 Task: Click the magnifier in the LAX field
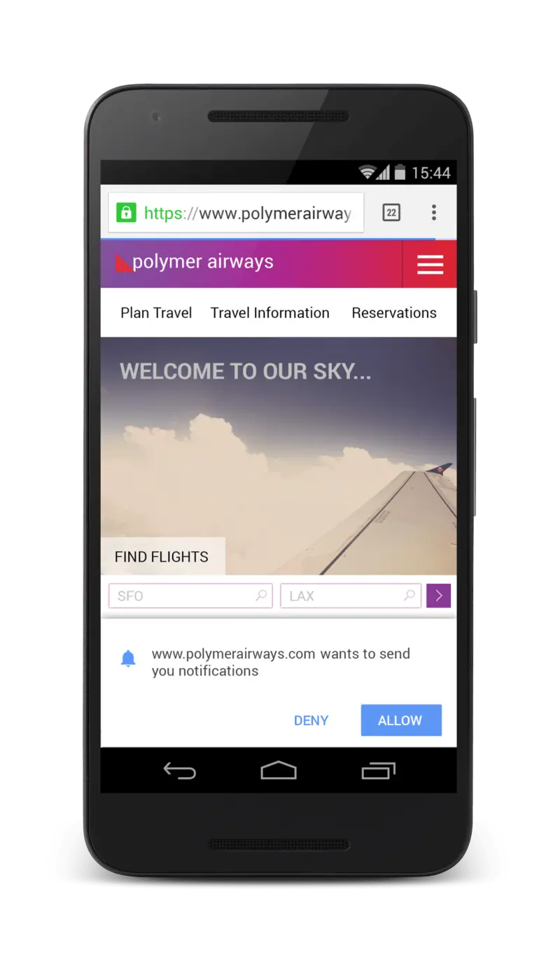point(409,596)
